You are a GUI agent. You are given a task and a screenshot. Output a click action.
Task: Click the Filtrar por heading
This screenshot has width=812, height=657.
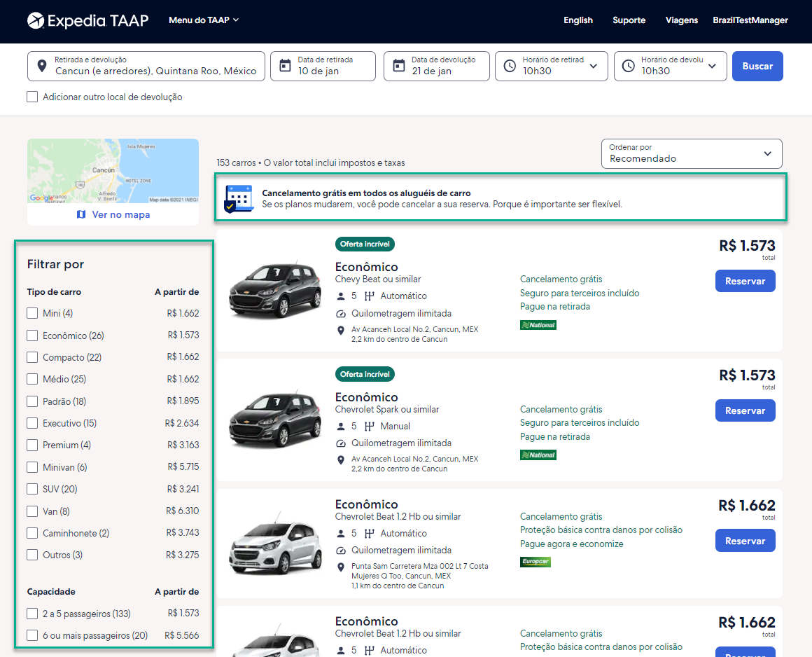55,264
